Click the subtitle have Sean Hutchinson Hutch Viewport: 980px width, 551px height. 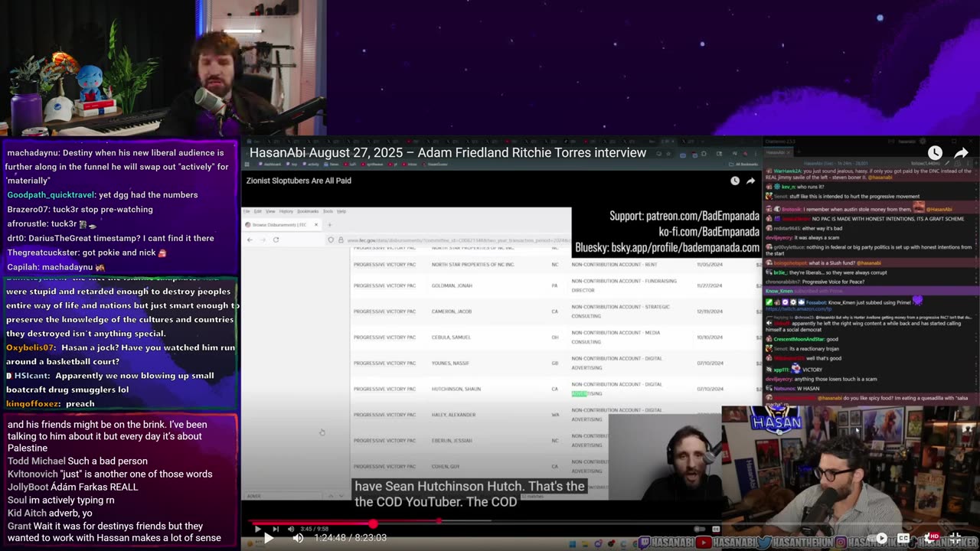pos(469,487)
